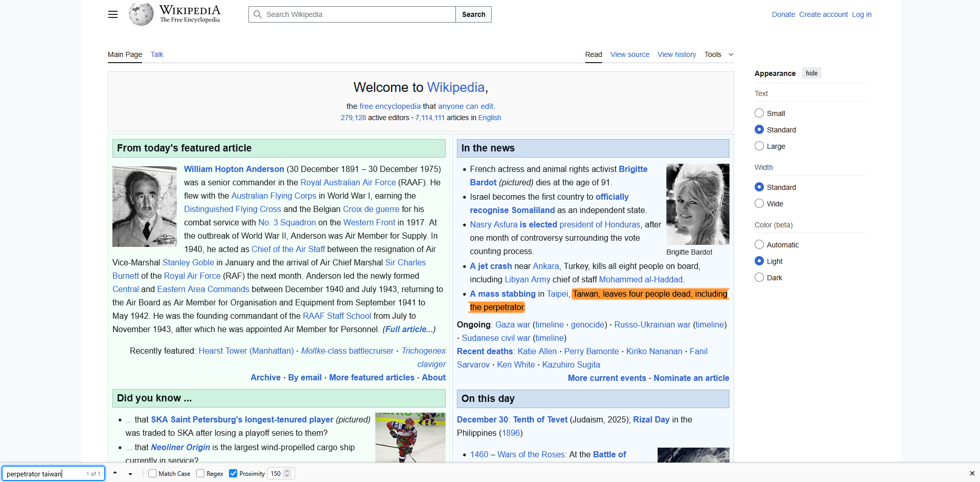The height and width of the screenshot is (482, 980).
Task: Open Brigitte Bardot photo thumbnail
Action: (x=697, y=204)
